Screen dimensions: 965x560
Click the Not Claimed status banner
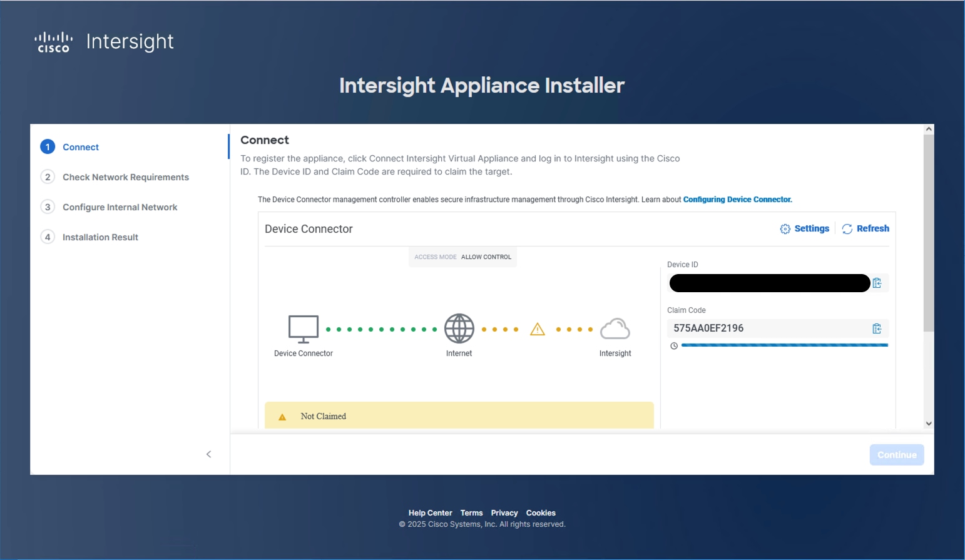pos(459,415)
